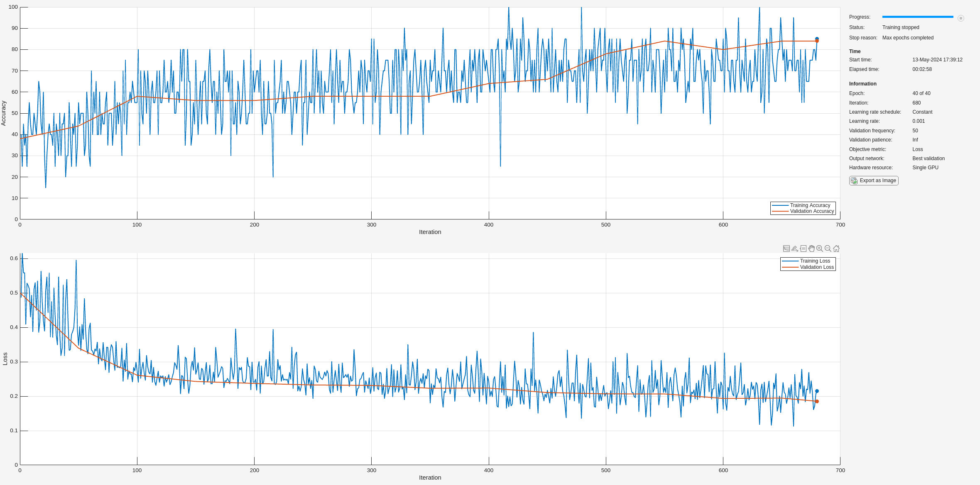Restore view with the home icon

(x=836, y=249)
